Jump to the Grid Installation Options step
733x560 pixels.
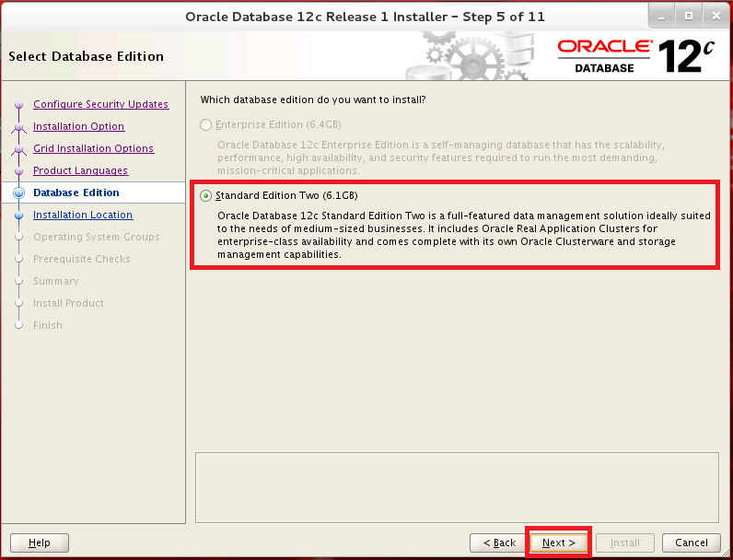click(x=94, y=148)
